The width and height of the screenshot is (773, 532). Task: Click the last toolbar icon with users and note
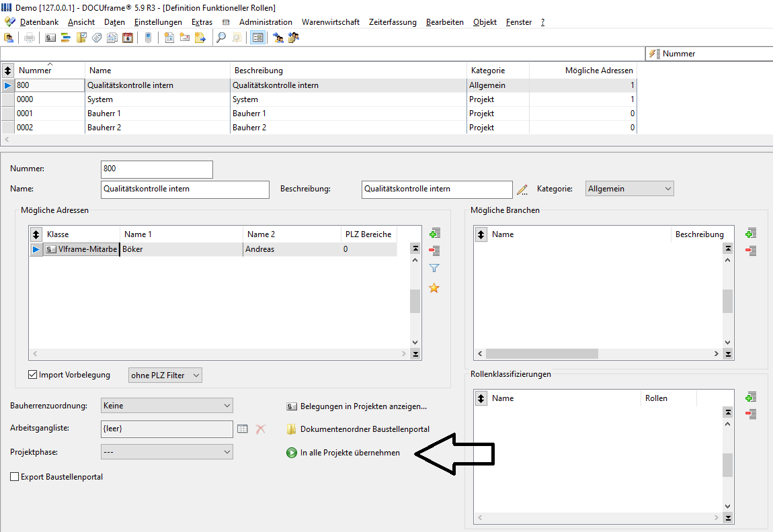[293, 38]
